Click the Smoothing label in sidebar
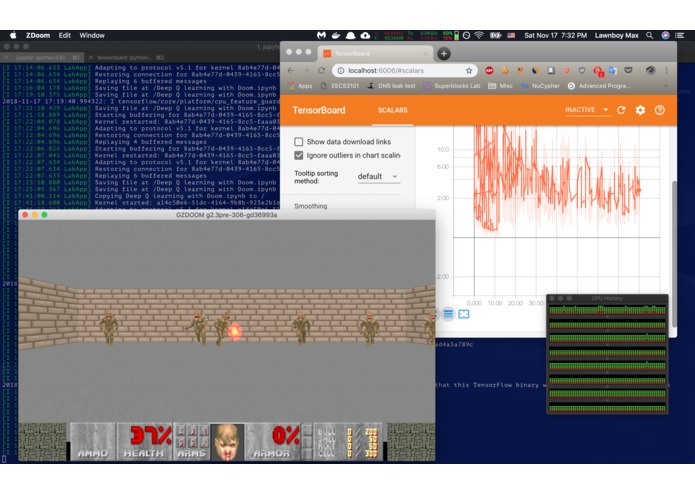Image resolution: width=695 pixels, height=494 pixels. click(311, 206)
